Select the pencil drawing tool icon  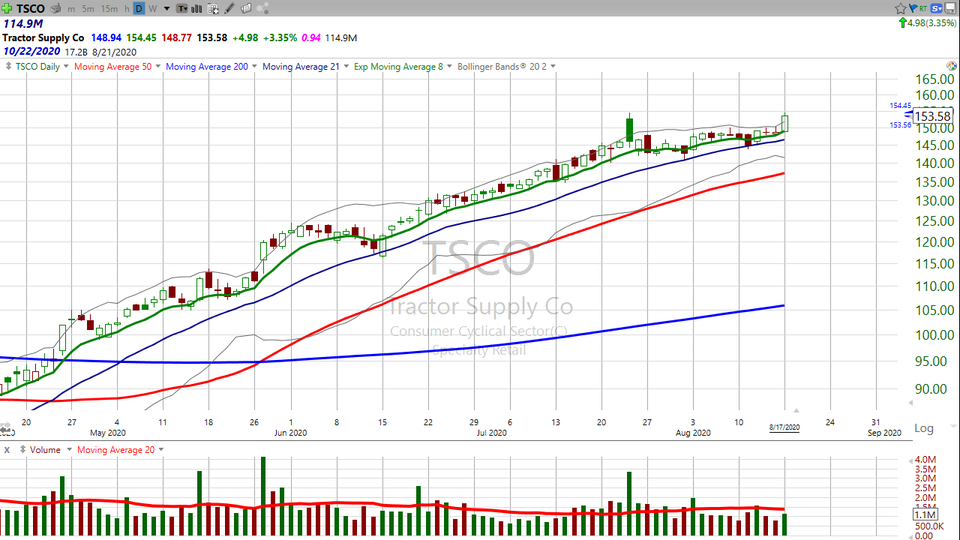[x=231, y=8]
